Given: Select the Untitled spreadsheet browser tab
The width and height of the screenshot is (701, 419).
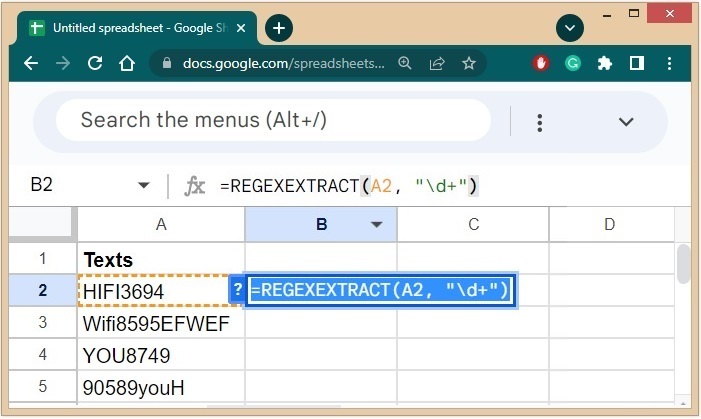Looking at the screenshot, I should [130, 28].
